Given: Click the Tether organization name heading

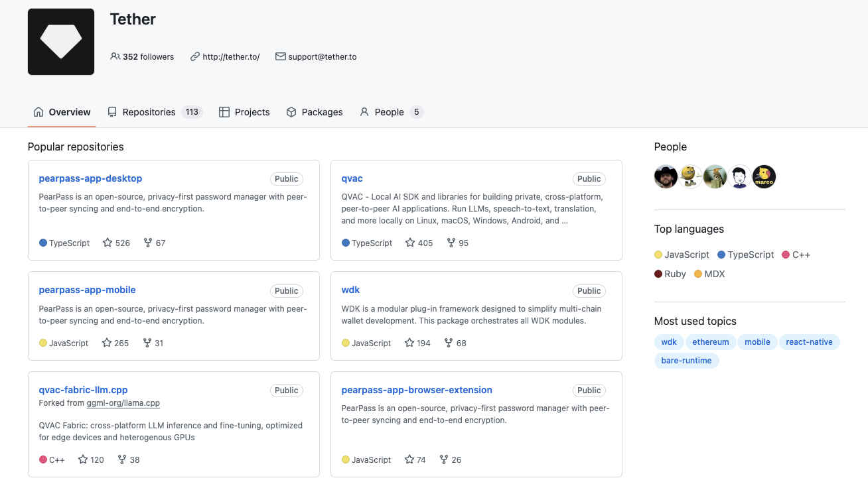Looking at the screenshot, I should 133,19.
